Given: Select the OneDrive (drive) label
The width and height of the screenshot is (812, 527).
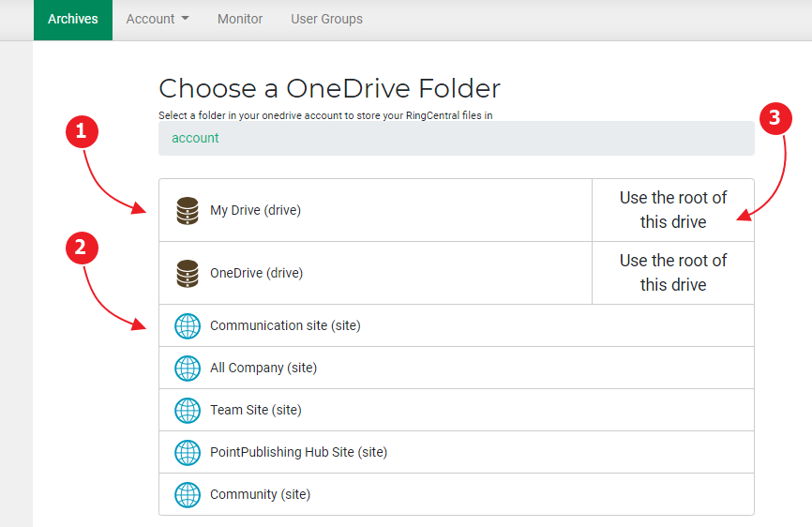Looking at the screenshot, I should tap(256, 273).
